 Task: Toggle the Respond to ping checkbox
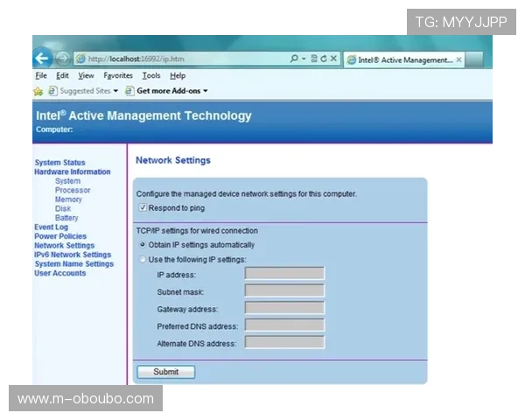(x=143, y=207)
